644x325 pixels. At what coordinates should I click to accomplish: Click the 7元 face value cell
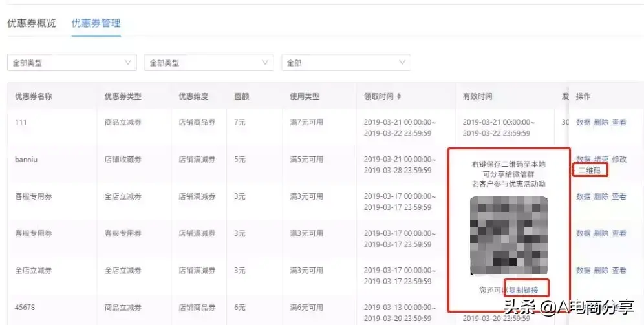click(240, 122)
